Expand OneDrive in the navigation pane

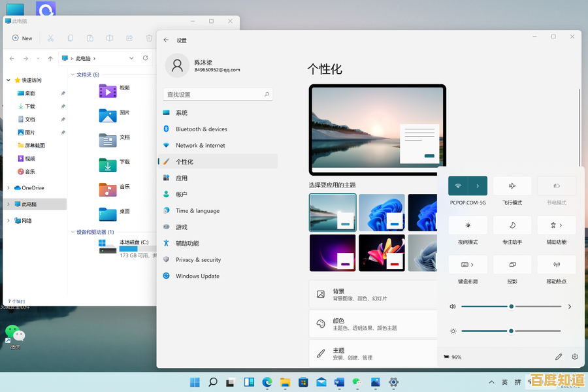tap(8, 188)
